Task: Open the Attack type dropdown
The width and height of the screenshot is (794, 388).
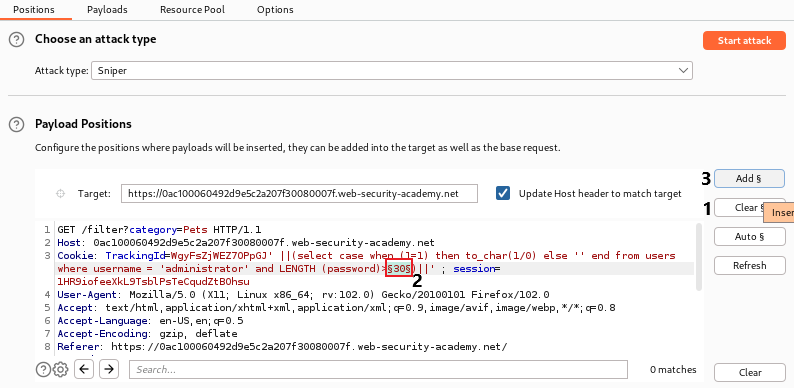Action: [391, 71]
